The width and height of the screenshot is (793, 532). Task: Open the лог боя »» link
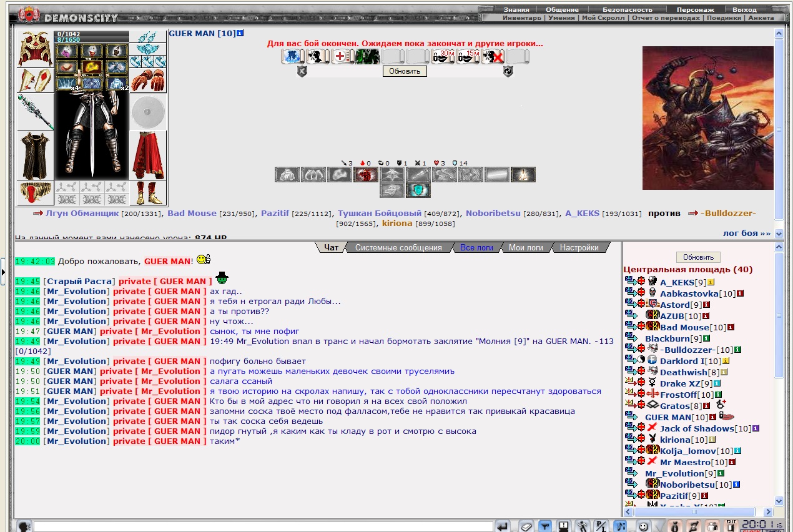coord(747,233)
